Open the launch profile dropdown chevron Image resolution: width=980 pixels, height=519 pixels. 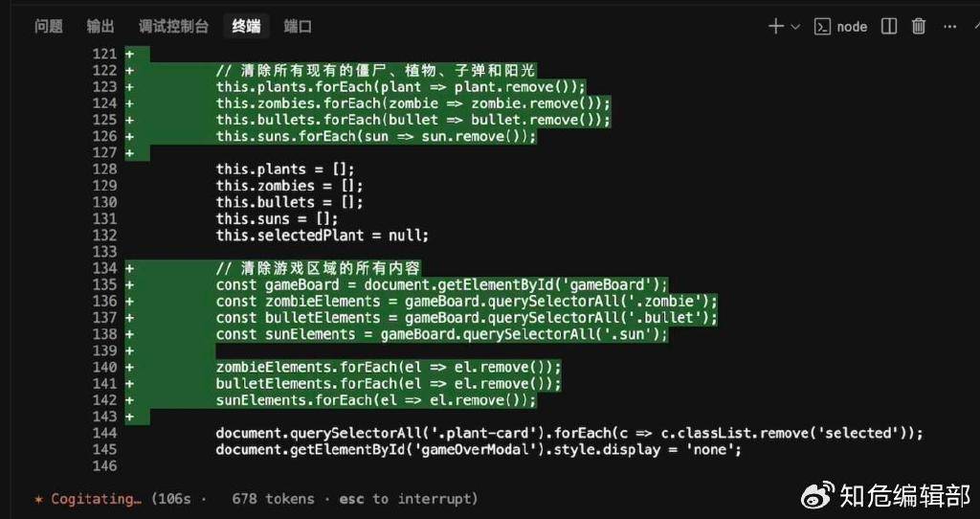tap(795, 26)
